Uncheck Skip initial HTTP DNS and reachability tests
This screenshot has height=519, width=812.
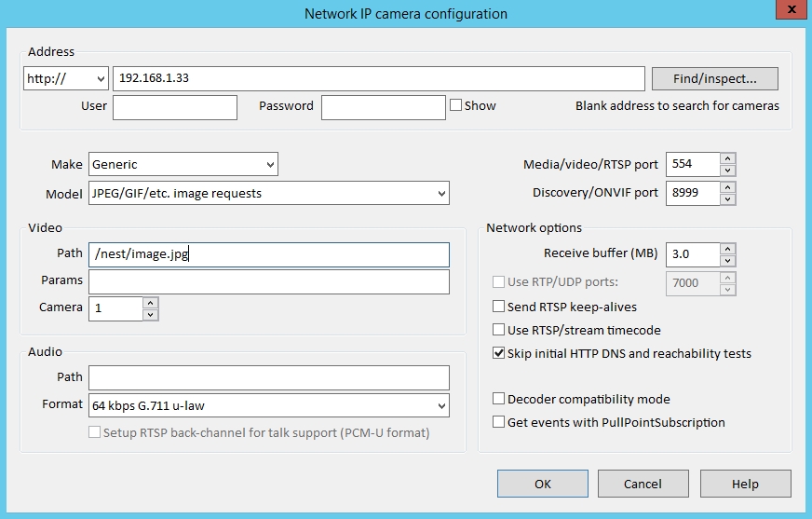point(499,354)
